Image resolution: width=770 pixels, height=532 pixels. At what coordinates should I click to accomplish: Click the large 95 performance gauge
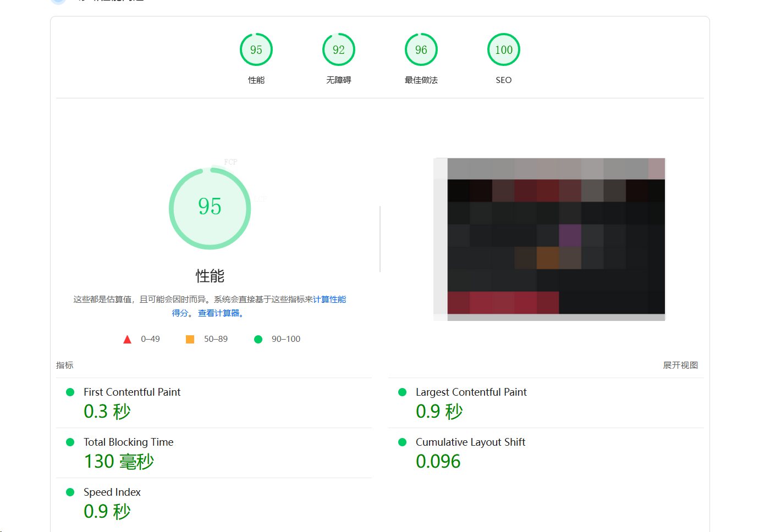210,208
